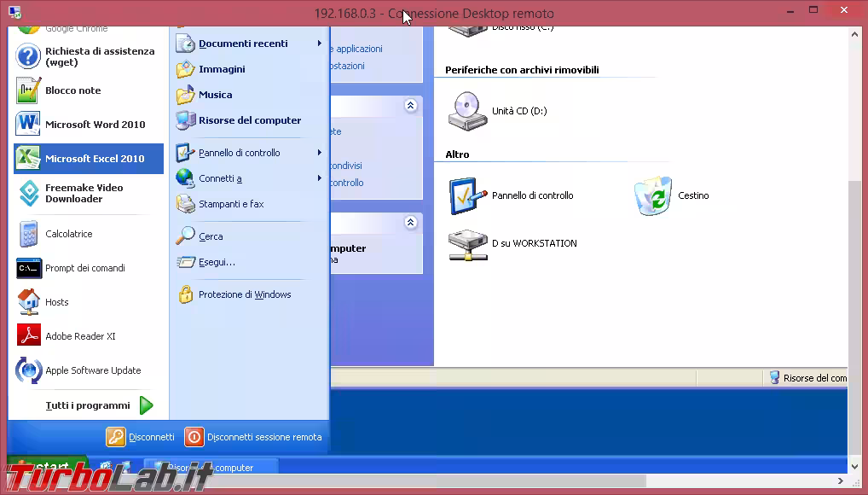
Task: Collapse the side panel section chevron
Action: (410, 105)
